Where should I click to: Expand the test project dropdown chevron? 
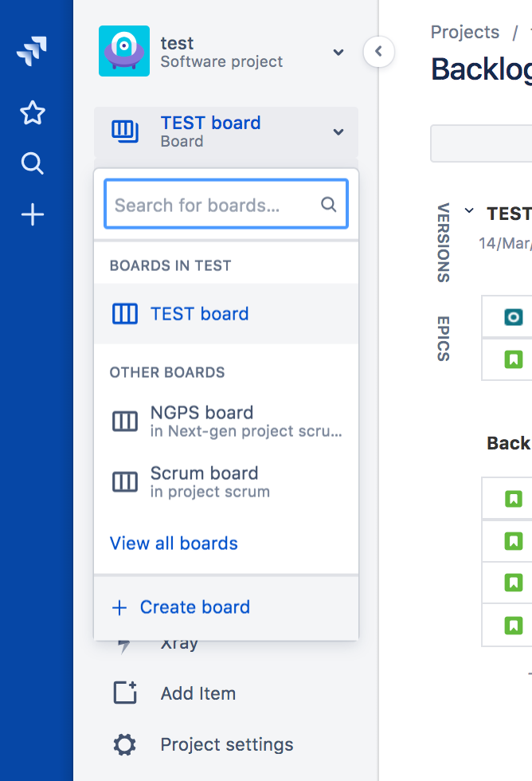click(x=338, y=52)
